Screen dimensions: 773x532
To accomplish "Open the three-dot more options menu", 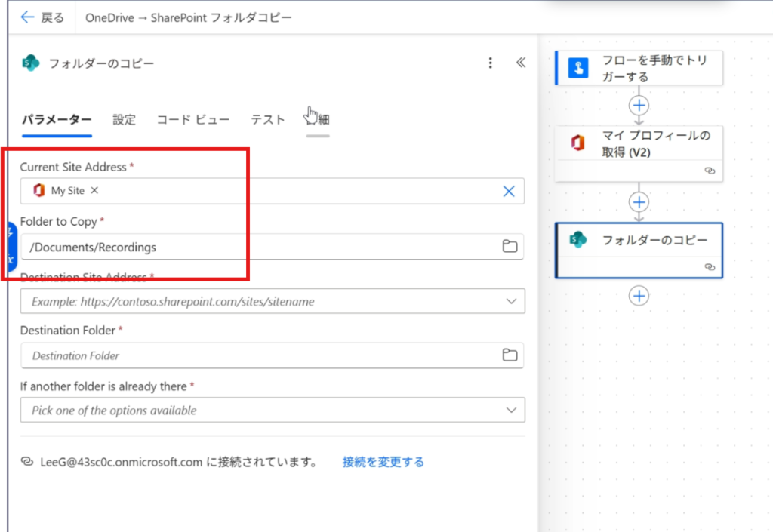I will pos(491,63).
